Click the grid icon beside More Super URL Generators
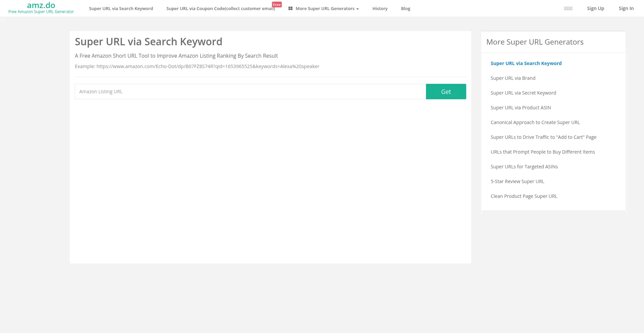 (290, 8)
